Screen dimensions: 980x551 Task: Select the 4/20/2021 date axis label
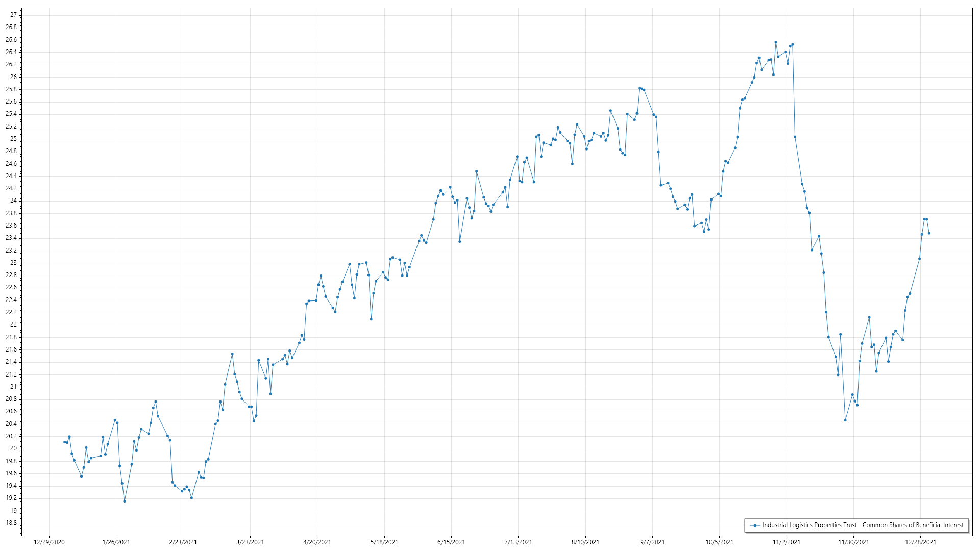tap(317, 542)
